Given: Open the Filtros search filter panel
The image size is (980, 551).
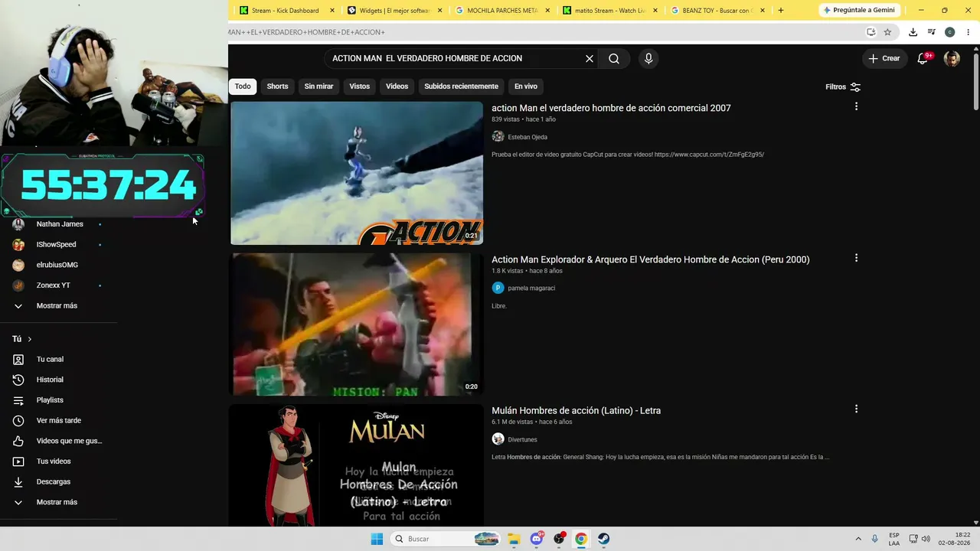Looking at the screenshot, I should pos(843,86).
